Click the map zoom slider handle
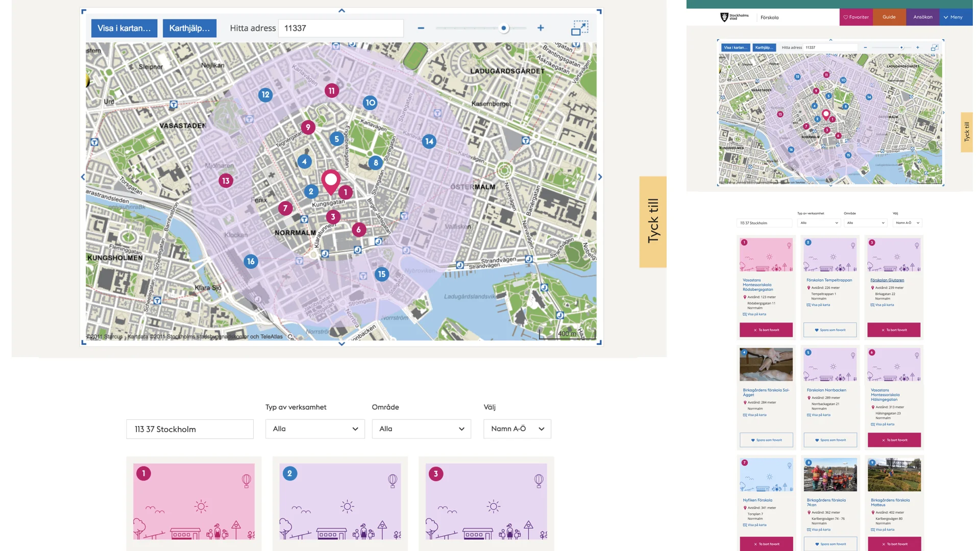 pyautogui.click(x=504, y=28)
